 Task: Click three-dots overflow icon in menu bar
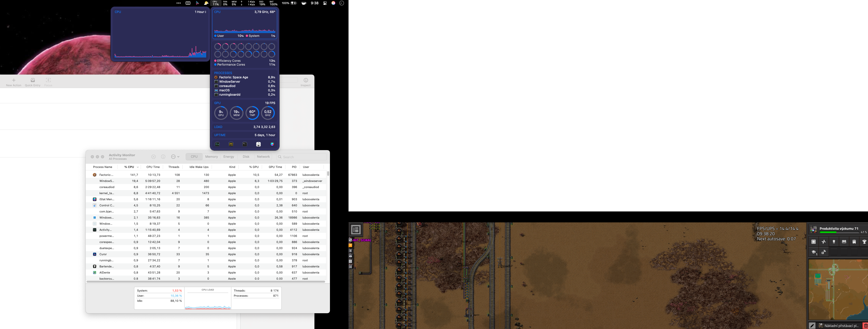click(178, 3)
